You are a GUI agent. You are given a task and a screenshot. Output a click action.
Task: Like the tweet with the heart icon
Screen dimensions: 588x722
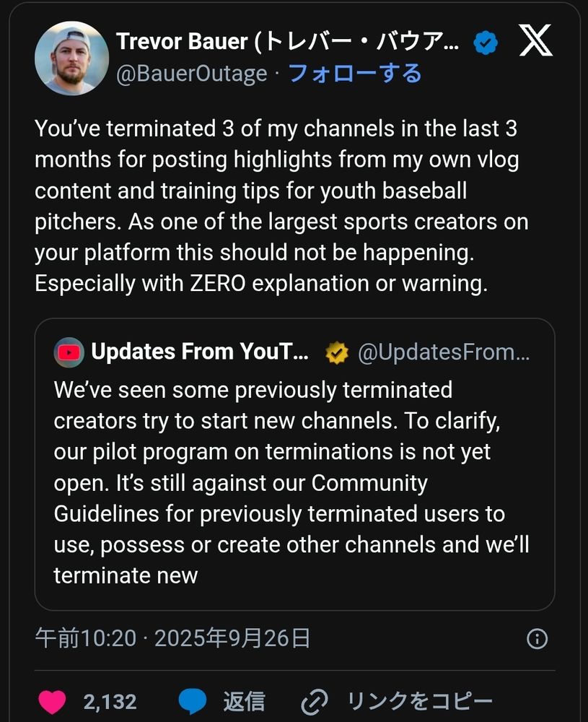[52, 702]
